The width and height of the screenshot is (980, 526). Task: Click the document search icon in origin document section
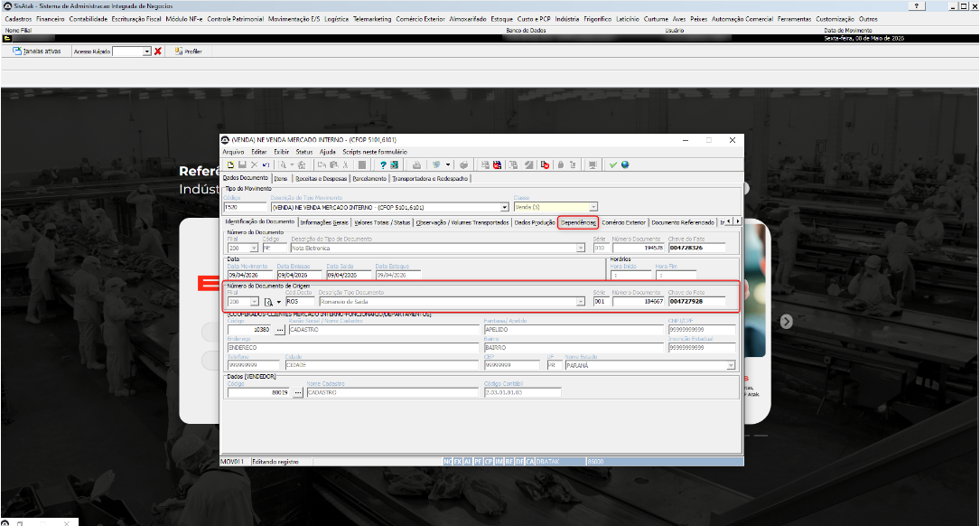pyautogui.click(x=268, y=302)
